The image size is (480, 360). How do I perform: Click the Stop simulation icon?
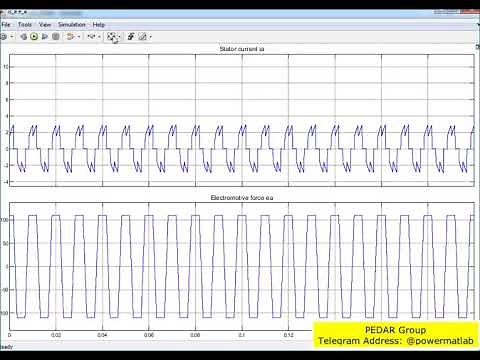[x=56, y=37]
